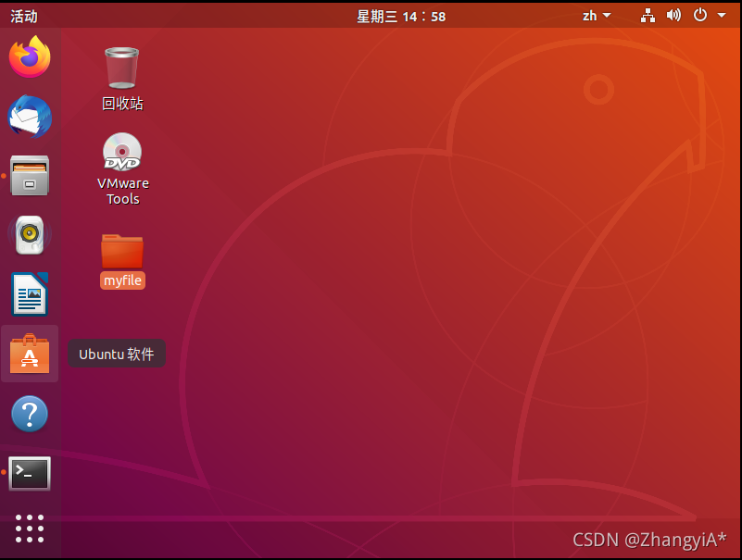Open the Files manager in dock
742x560 pixels.
coord(30,176)
